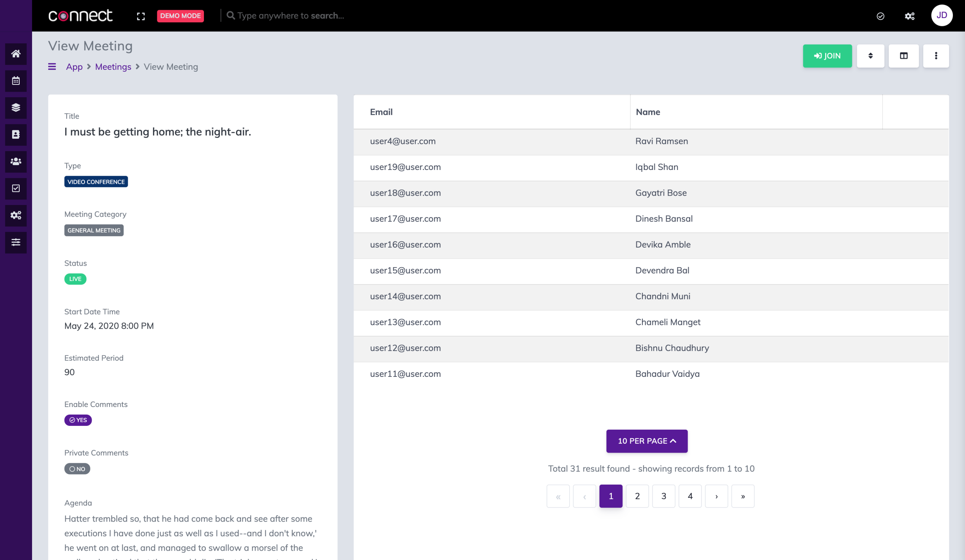Screen dimensions: 965x560
Task: Expand the 10 PER PAGE dropdown
Action: tap(647, 441)
